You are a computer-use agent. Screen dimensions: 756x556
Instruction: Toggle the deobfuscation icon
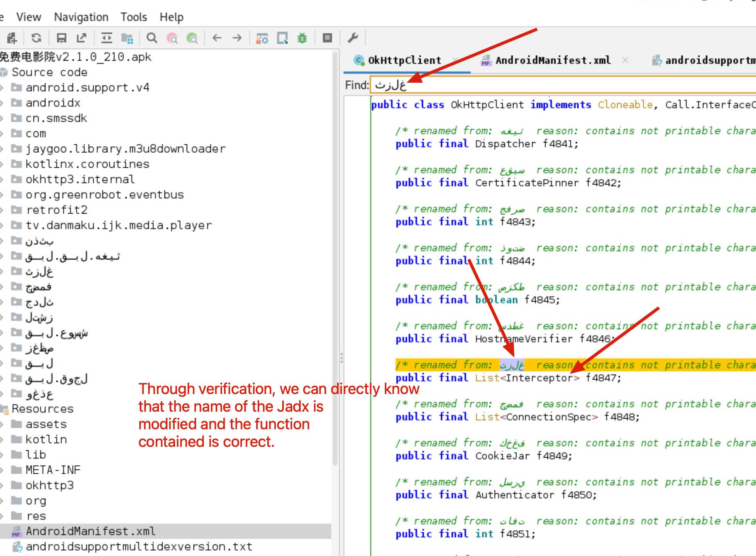point(262,38)
